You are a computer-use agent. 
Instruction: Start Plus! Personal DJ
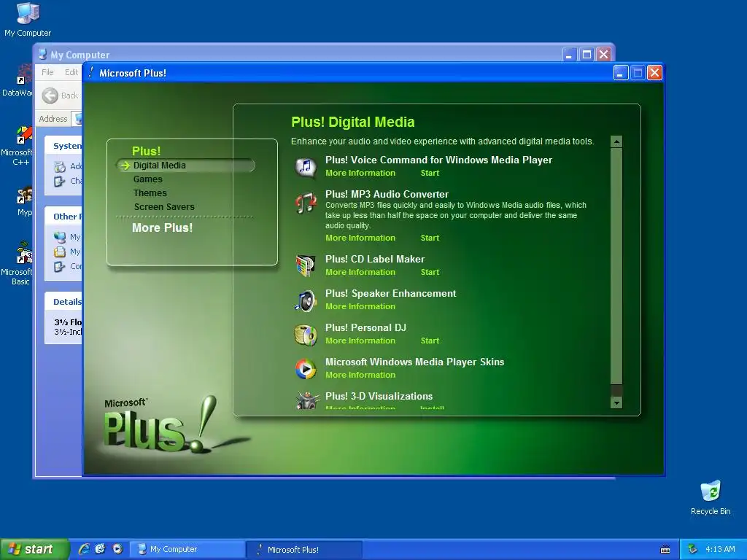click(x=430, y=341)
